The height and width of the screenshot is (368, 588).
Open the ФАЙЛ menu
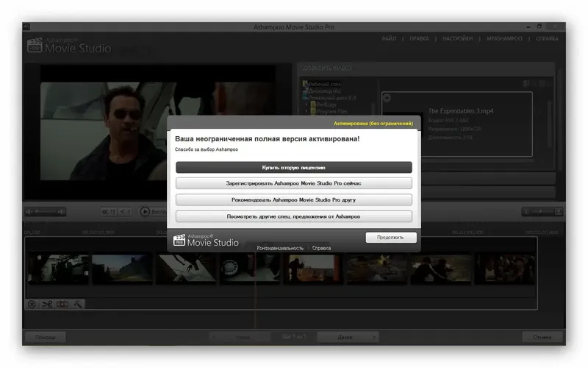coord(389,39)
